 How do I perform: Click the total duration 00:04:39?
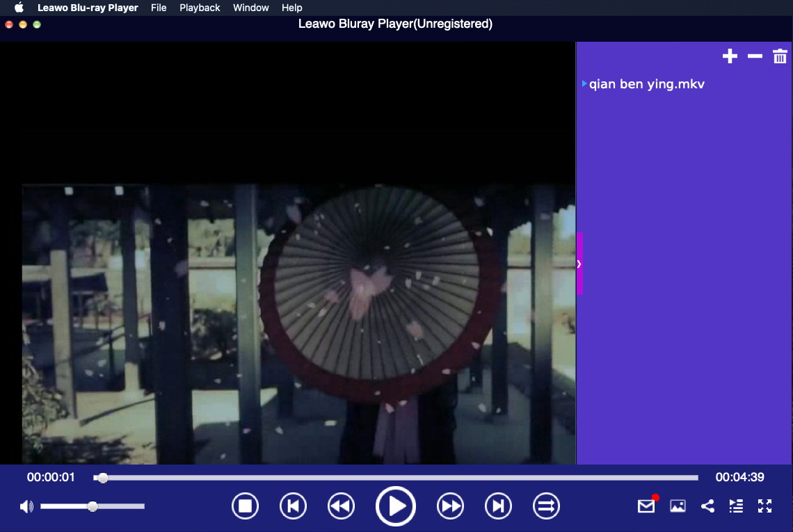(739, 477)
